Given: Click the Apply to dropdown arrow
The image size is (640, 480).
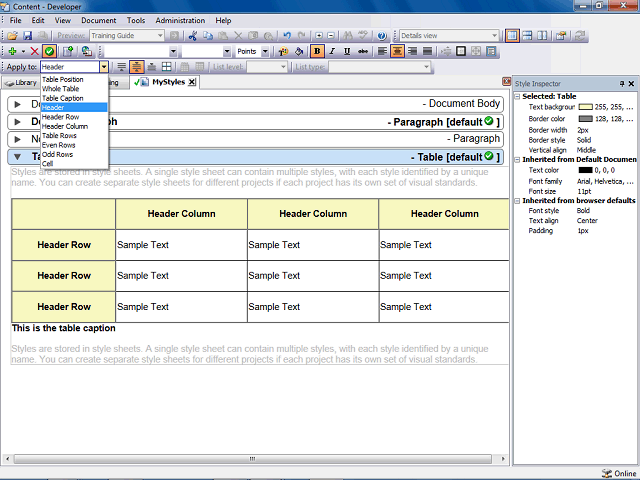Looking at the screenshot, I should [x=104, y=67].
